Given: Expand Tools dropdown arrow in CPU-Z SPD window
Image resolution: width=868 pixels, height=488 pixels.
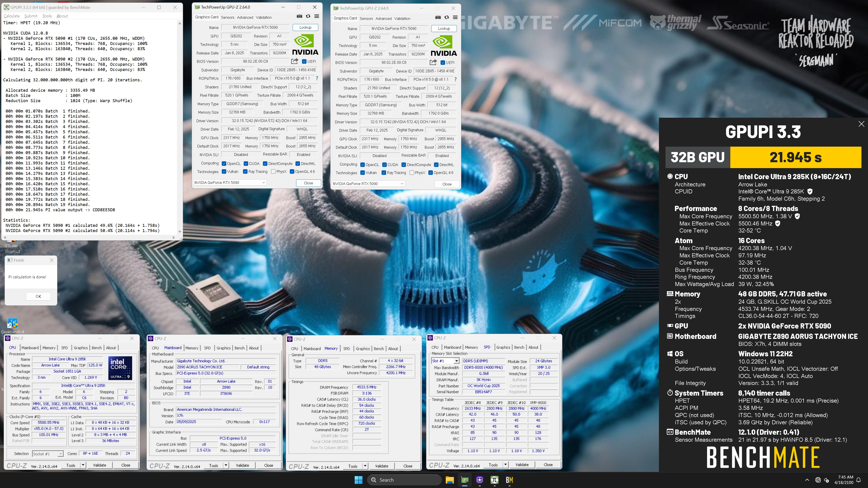Looking at the screenshot, I should point(505,465).
